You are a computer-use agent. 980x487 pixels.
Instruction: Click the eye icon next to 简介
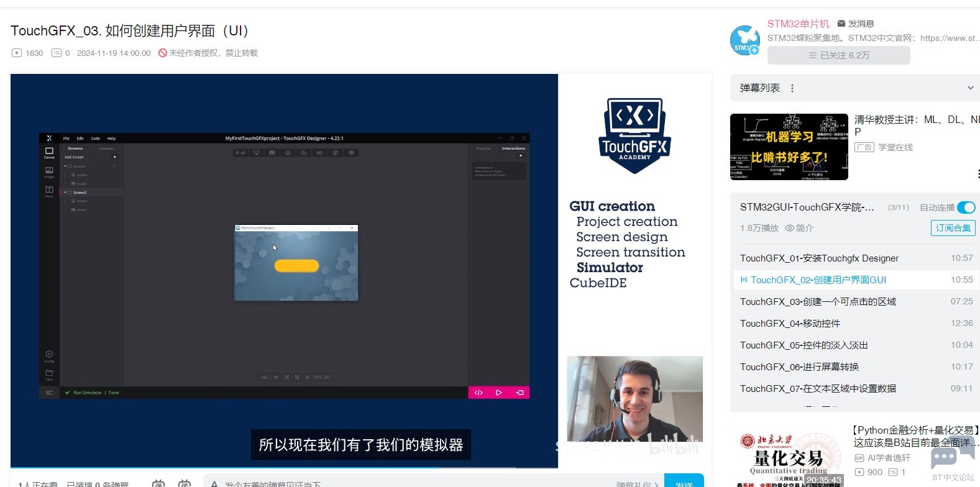click(790, 228)
